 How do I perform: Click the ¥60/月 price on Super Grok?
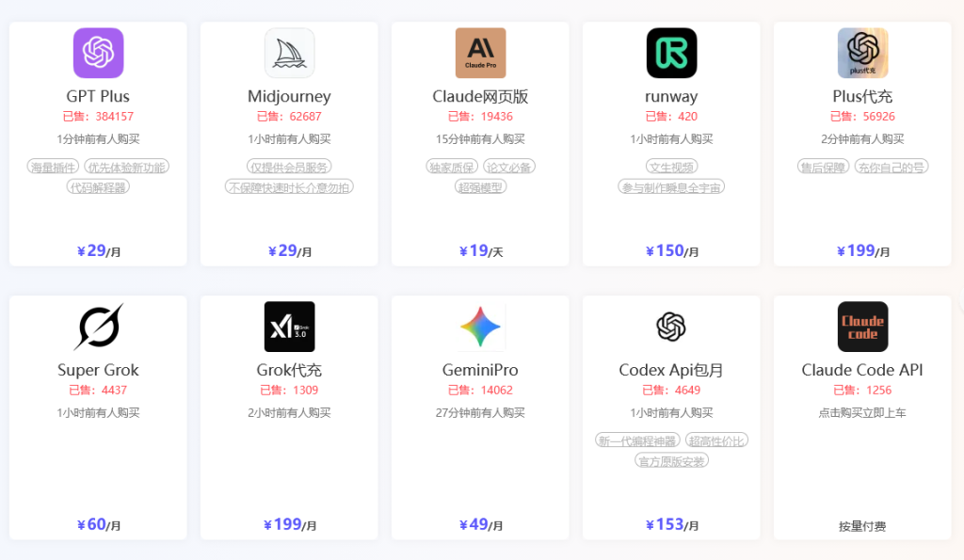pyautogui.click(x=98, y=524)
